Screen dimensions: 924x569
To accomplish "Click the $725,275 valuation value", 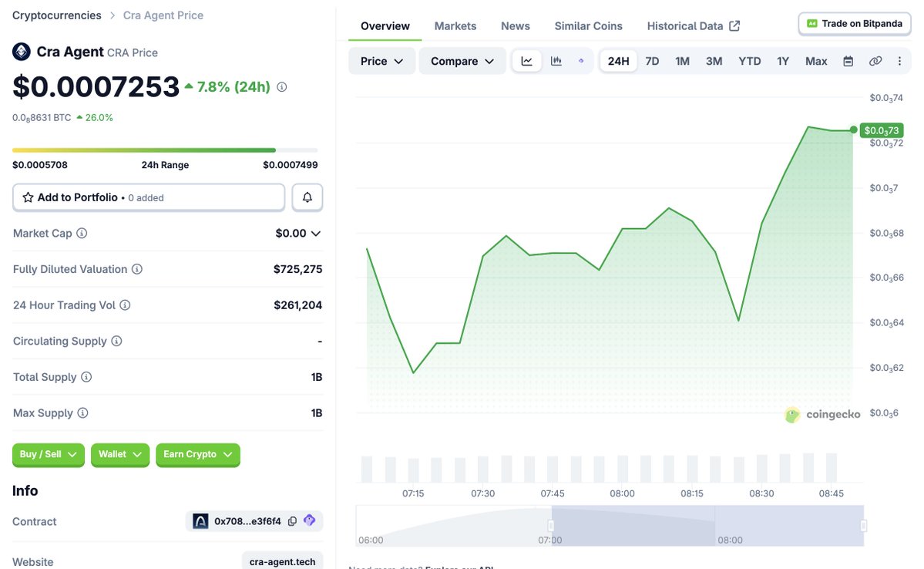I will click(x=297, y=269).
